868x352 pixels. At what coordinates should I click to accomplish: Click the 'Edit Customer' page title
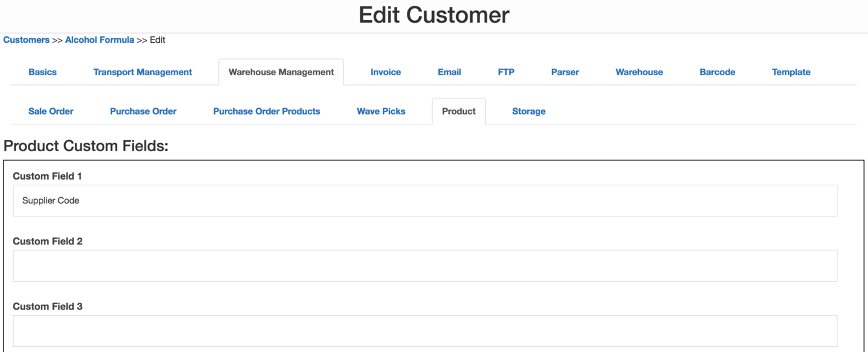[x=434, y=14]
